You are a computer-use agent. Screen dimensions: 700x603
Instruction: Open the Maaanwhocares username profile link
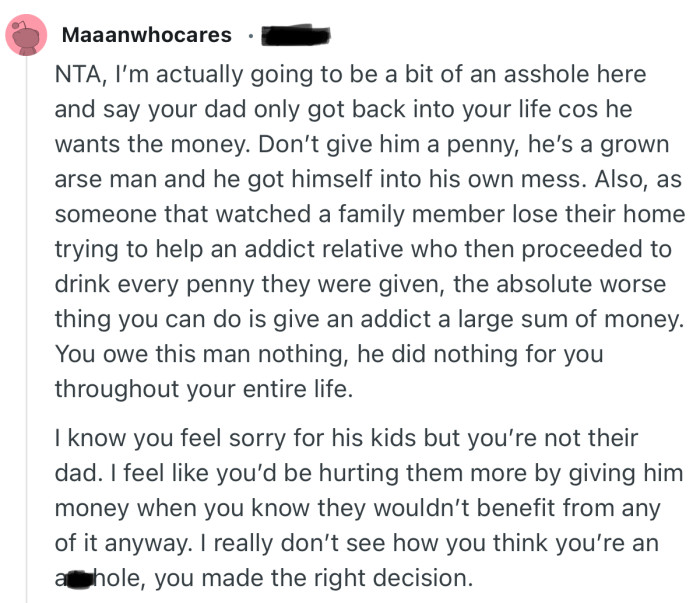coord(146,36)
